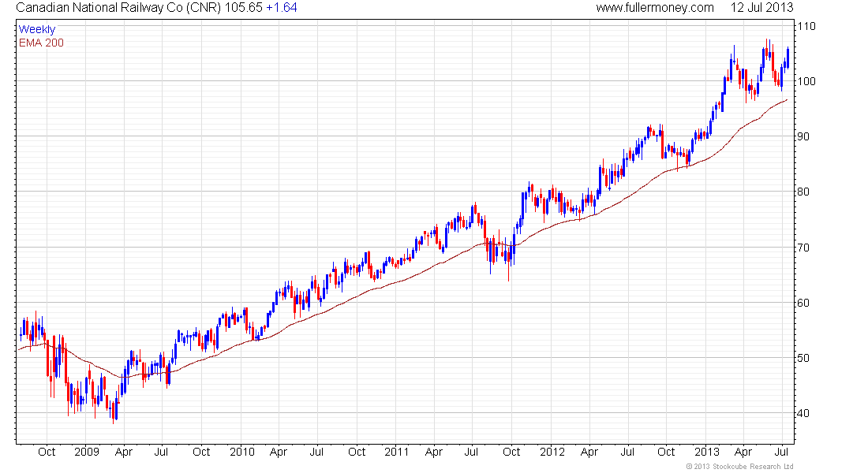Screen dimensions: 868x473
Task: Click the 2011 year label on time axis
Action: pos(397,452)
